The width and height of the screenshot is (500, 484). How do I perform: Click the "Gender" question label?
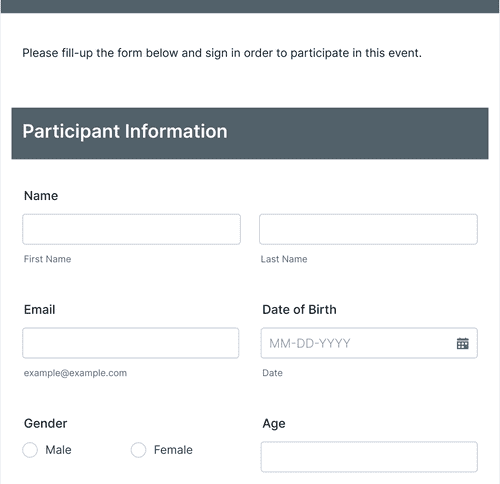pos(45,423)
